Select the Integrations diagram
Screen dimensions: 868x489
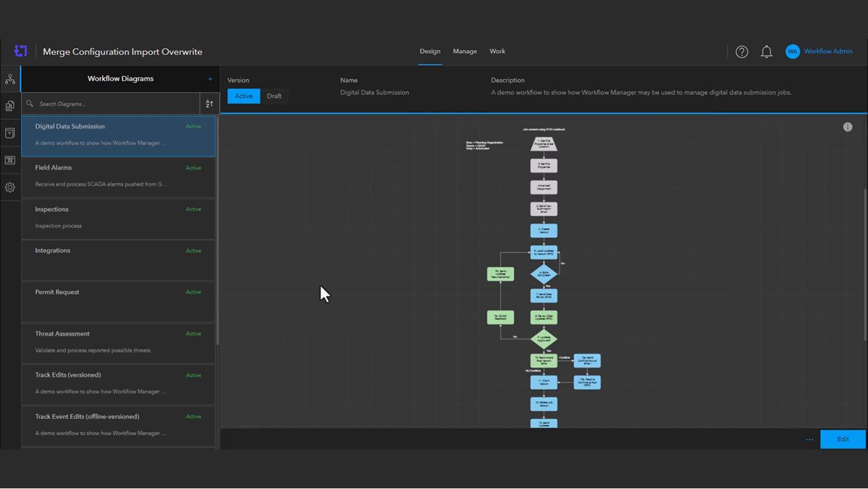pos(118,259)
